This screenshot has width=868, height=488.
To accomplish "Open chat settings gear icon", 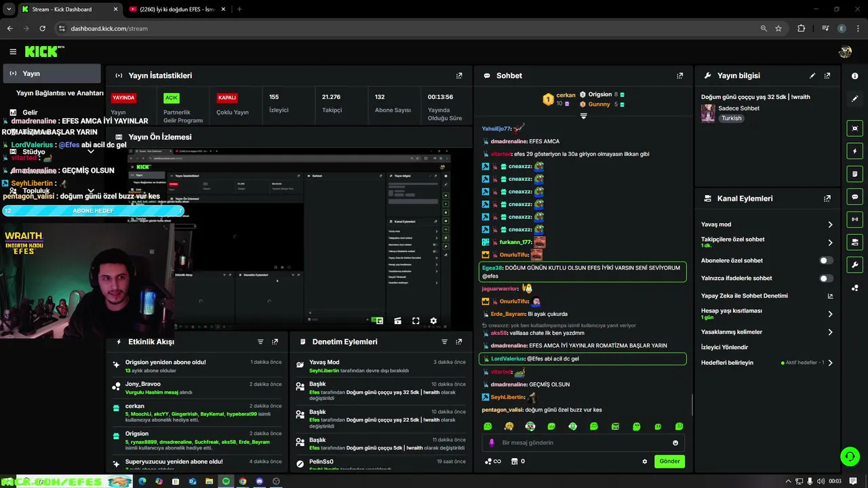I will [x=645, y=462].
